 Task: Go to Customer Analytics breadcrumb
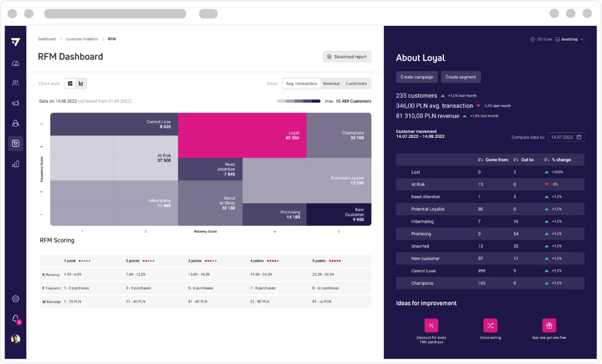(82, 39)
